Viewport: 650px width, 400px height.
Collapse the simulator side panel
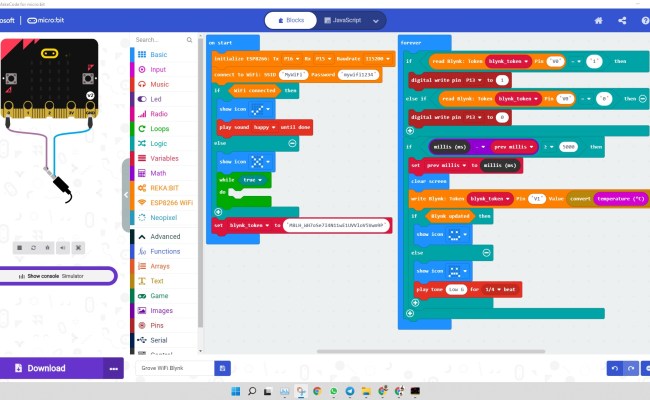(x=126, y=195)
